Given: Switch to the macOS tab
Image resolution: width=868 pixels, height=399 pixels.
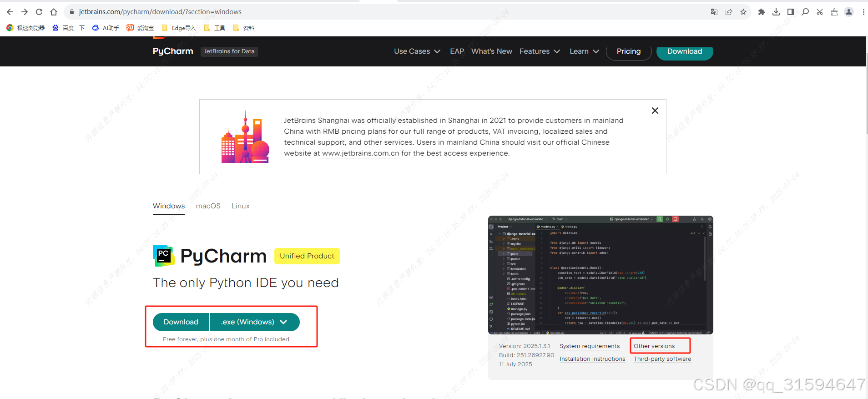Looking at the screenshot, I should [208, 206].
